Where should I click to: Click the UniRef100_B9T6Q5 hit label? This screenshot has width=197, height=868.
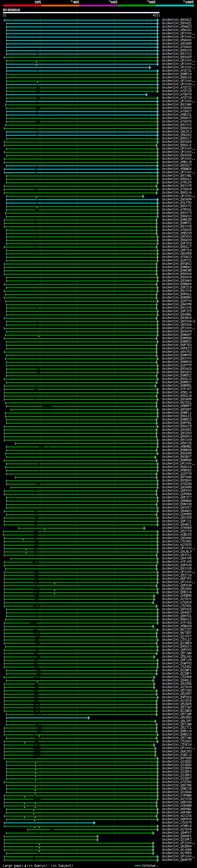coord(177,758)
